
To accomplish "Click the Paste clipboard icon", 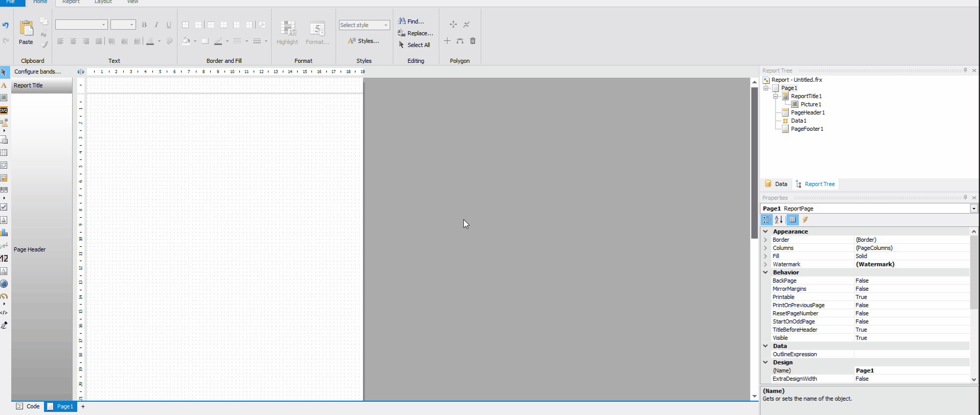I will click(x=26, y=28).
